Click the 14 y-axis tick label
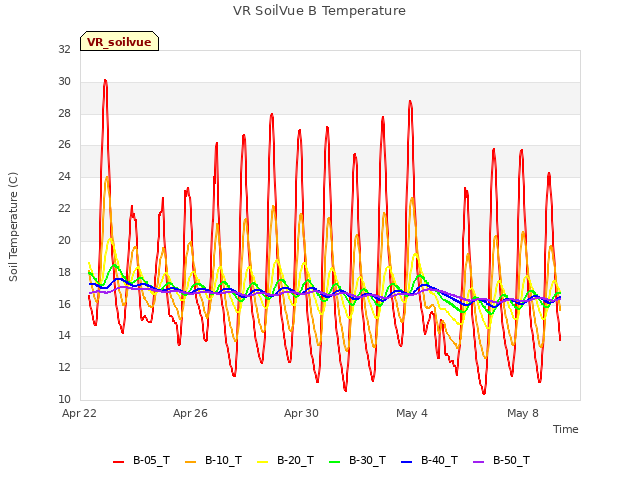This screenshot has width=640, height=480. (64, 336)
